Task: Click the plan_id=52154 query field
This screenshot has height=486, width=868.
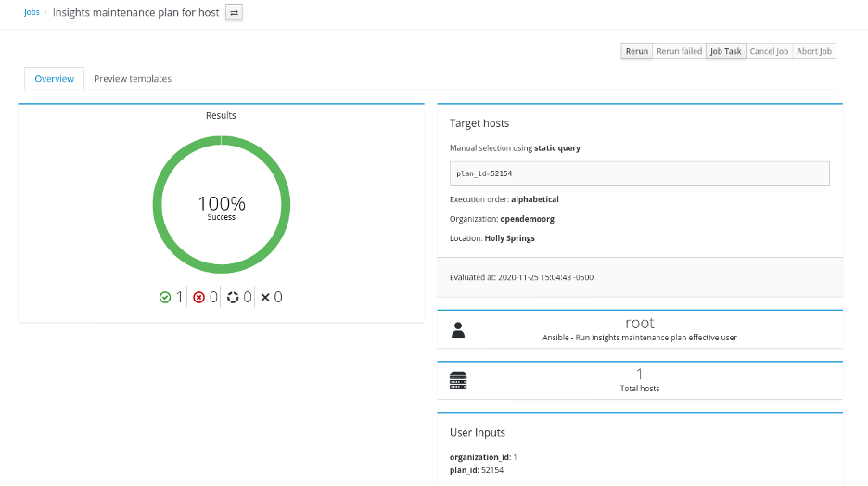Action: 639,173
